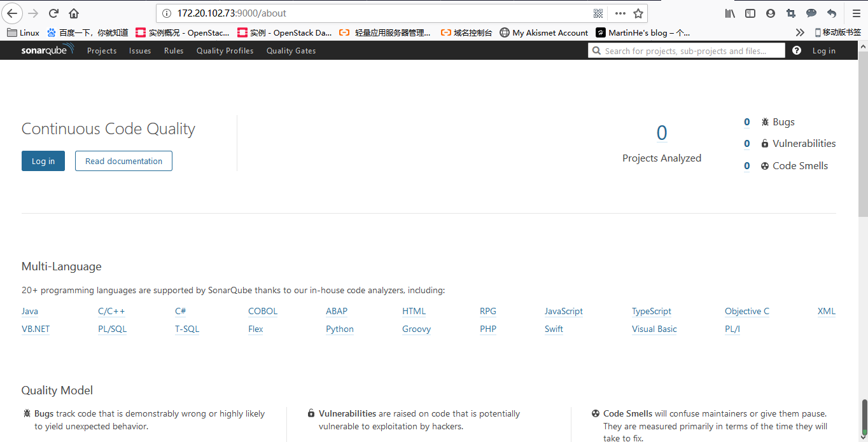Open the help question mark icon
This screenshot has width=868, height=442.
point(797,51)
